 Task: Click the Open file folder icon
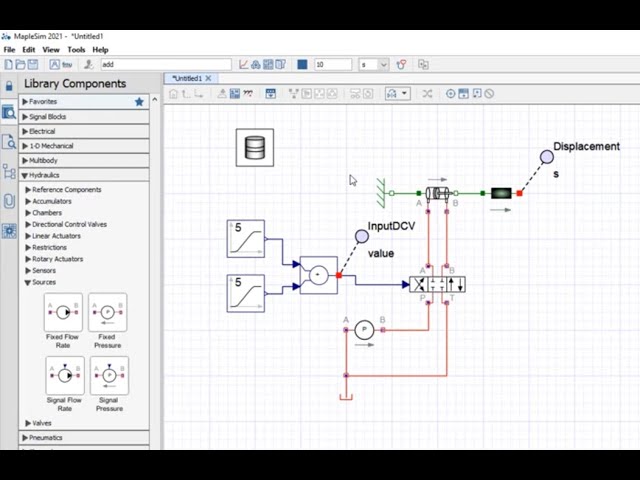(x=20, y=64)
